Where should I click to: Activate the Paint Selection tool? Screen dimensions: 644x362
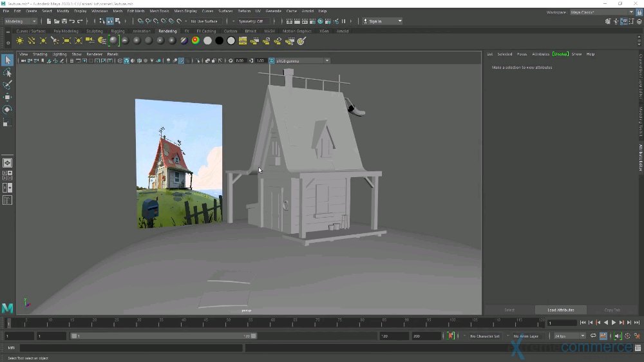point(7,85)
